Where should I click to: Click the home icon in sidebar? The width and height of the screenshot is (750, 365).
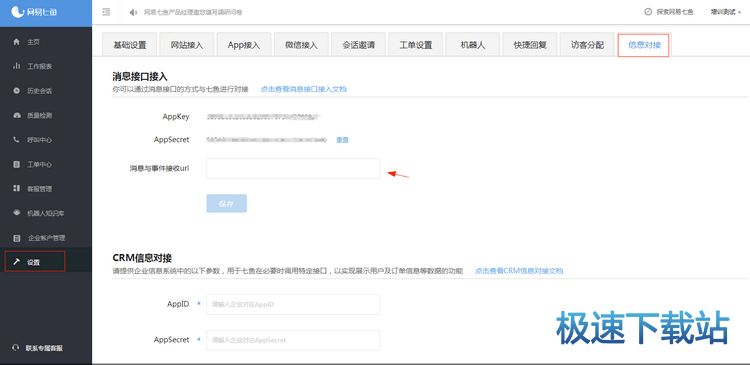click(x=17, y=42)
